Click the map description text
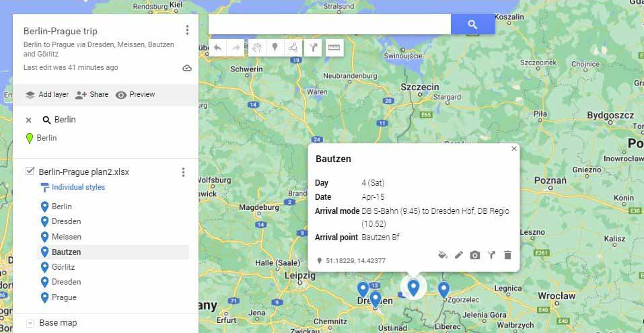This screenshot has height=333, width=644. pyautogui.click(x=98, y=49)
